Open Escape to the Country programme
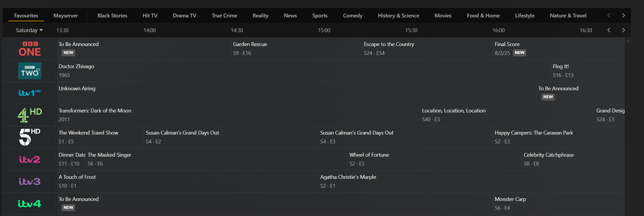644x216 pixels. 427,48
